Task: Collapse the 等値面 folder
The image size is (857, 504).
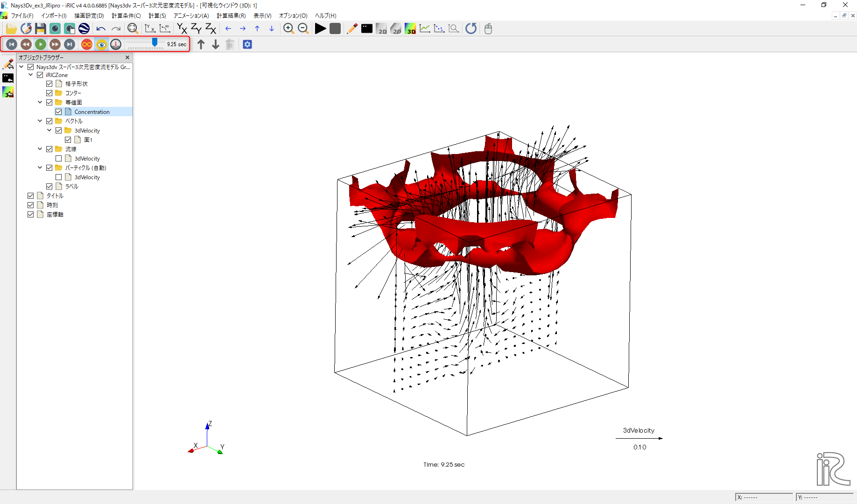Action: (x=40, y=103)
